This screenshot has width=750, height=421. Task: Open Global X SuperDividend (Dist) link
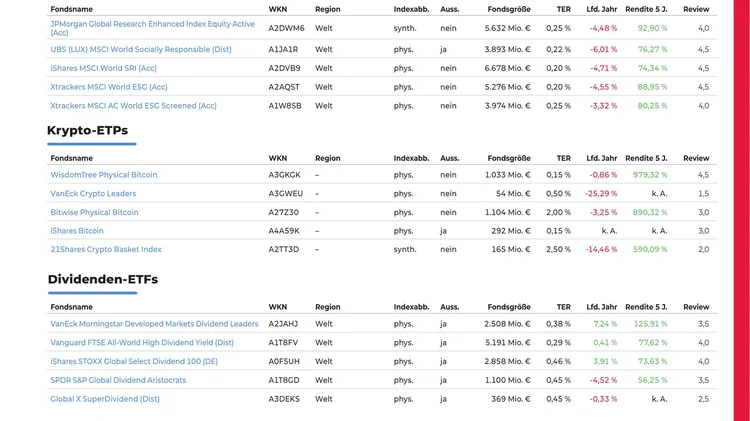[x=105, y=399]
